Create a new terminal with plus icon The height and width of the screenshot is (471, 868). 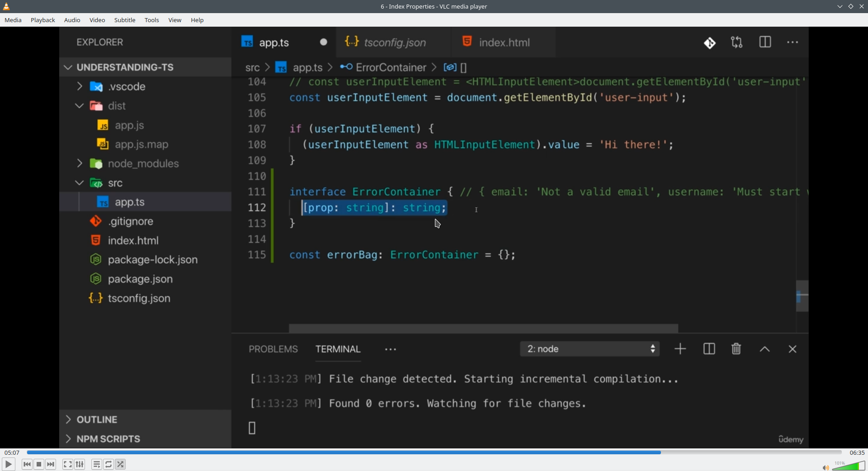680,349
